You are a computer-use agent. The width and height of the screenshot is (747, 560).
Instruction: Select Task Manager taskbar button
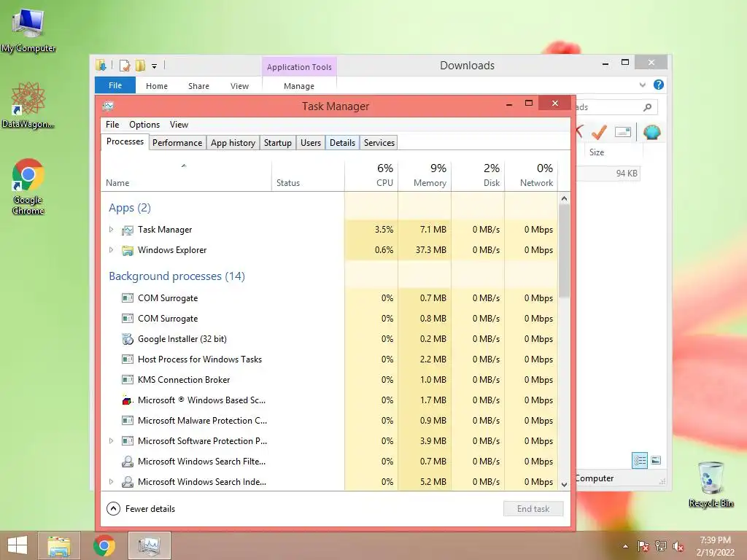pyautogui.click(x=149, y=545)
